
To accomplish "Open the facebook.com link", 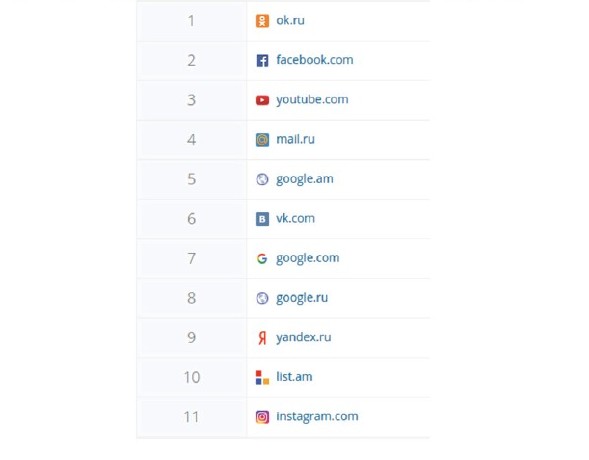I will coord(315,60).
